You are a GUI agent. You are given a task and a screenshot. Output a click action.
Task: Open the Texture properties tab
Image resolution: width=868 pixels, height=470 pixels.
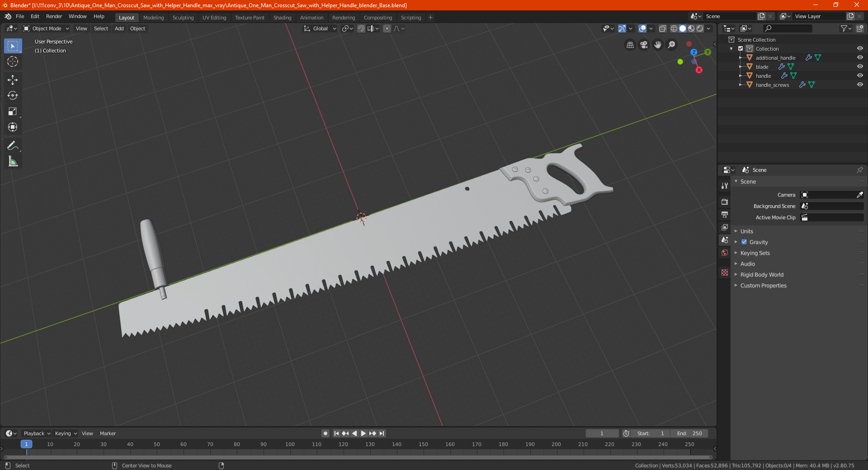tap(725, 273)
